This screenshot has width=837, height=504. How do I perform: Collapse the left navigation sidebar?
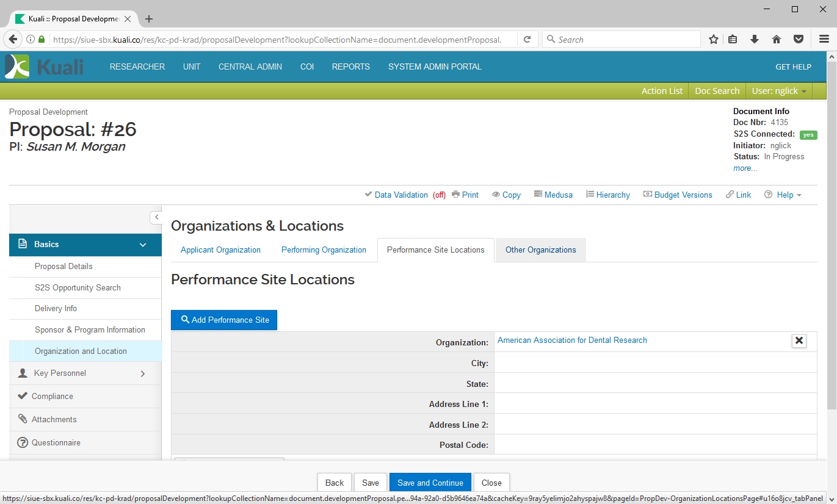click(x=156, y=217)
